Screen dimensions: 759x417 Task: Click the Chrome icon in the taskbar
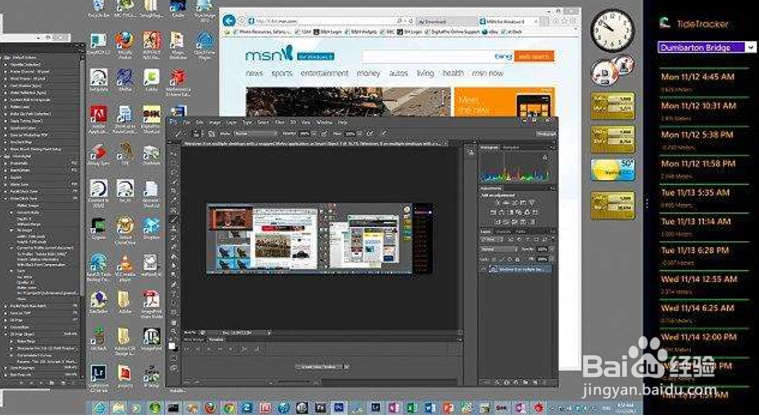tap(228, 408)
